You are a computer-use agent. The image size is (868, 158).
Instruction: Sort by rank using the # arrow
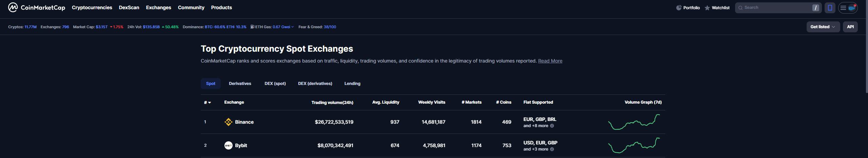[208, 102]
